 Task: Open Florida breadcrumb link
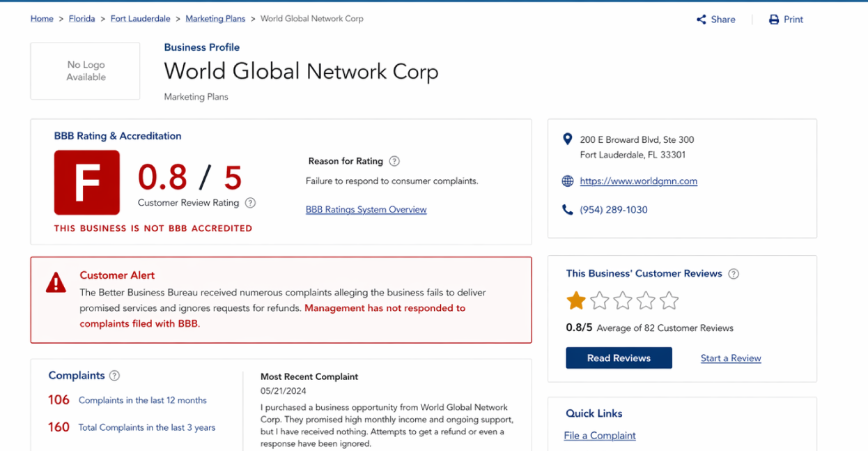82,19
